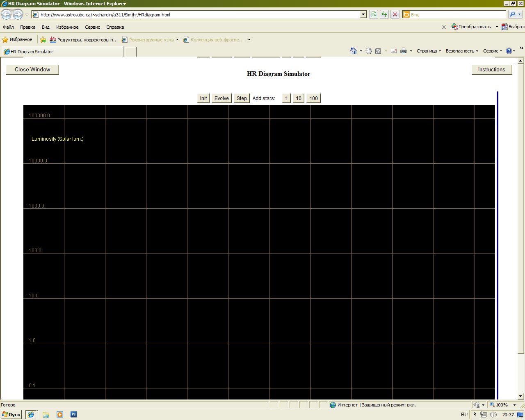The width and height of the screenshot is (525, 420).
Task: Expand the address bar URL dropdown
Action: 363,15
